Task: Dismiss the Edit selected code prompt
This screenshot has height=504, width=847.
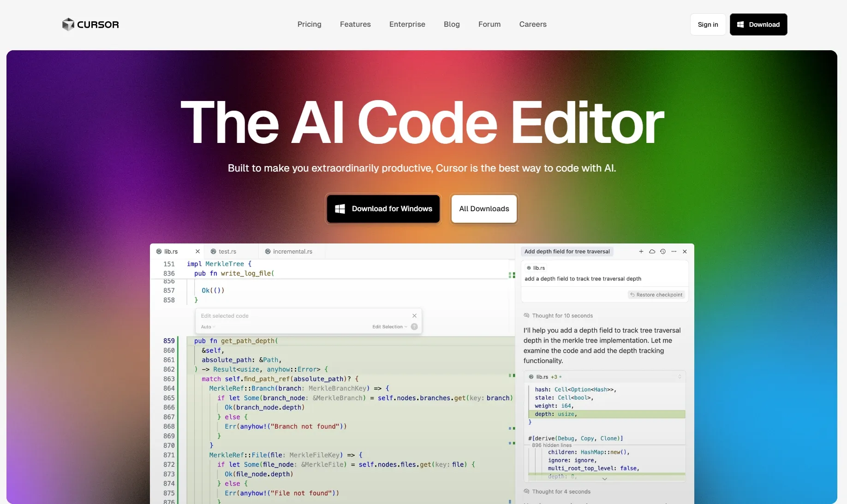Action: (414, 316)
